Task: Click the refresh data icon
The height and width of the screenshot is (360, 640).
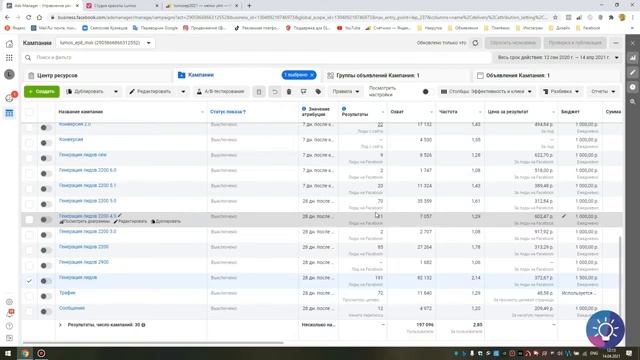Action: [476, 43]
